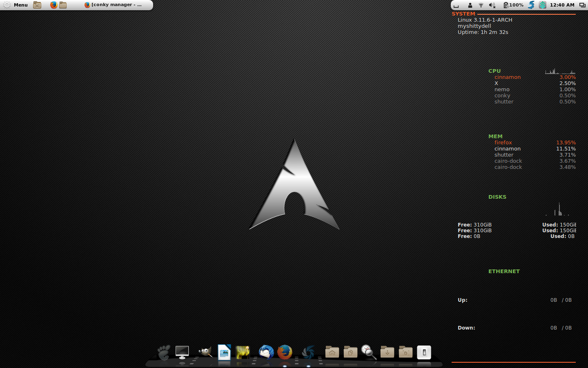Click the show desktop folder icon in panel
Image resolution: width=588 pixels, height=368 pixels.
[37, 5]
